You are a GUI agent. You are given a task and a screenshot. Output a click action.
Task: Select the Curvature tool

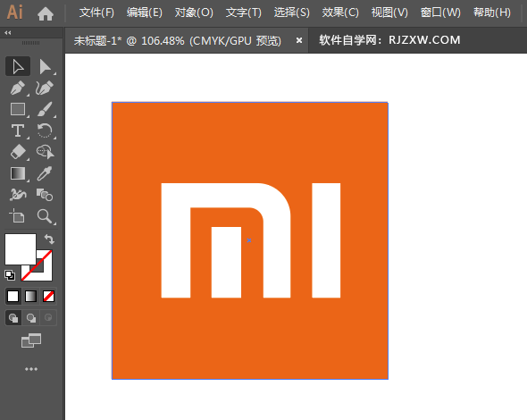click(45, 88)
